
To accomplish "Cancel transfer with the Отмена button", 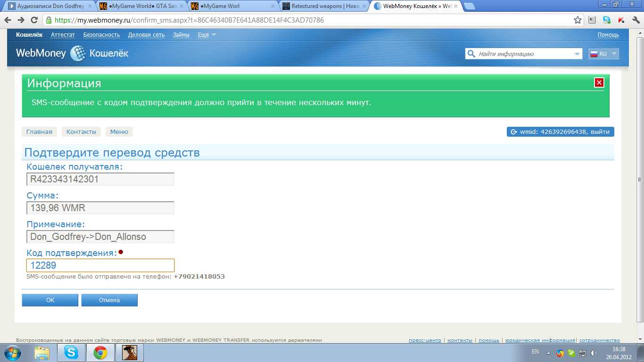I will [x=109, y=300].
